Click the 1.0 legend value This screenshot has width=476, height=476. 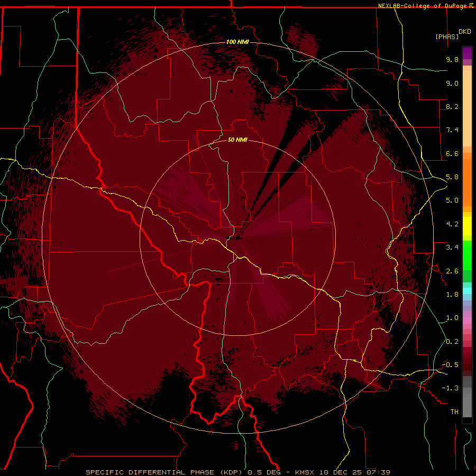(452, 318)
